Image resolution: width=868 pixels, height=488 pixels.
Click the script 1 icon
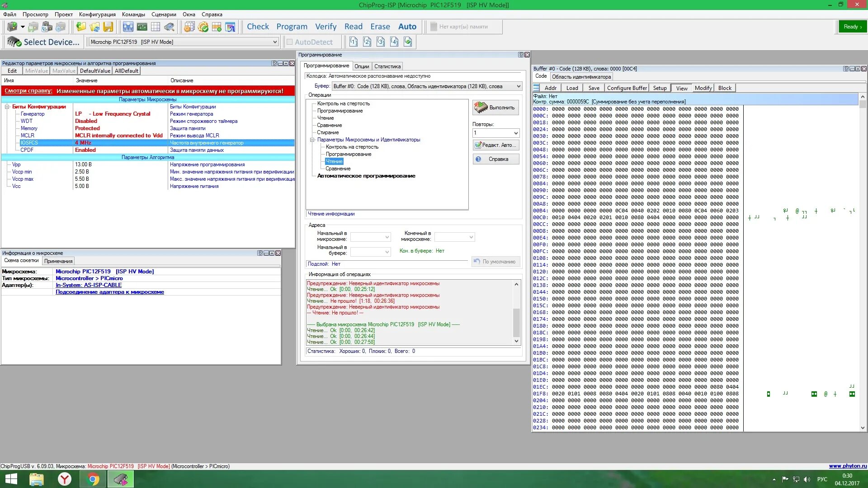[354, 42]
